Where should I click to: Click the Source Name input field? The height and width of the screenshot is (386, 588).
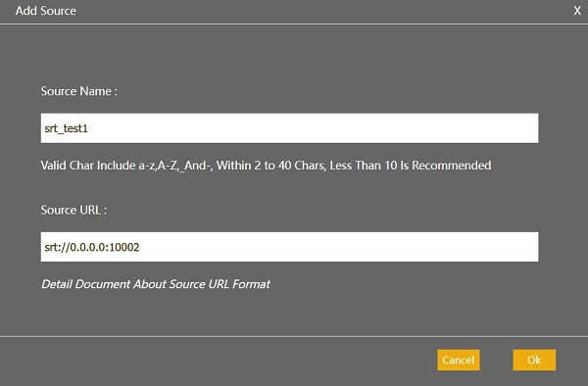(x=289, y=128)
